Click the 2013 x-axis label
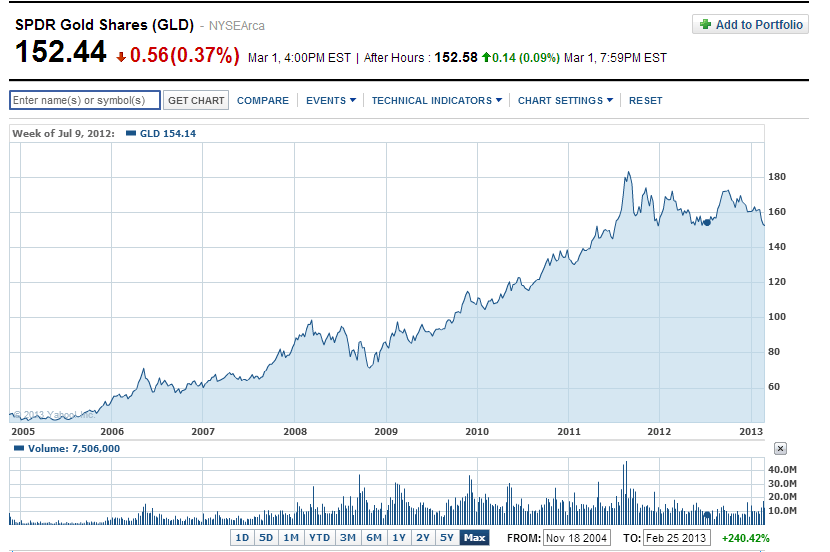The width and height of the screenshot is (830, 552). point(751,431)
